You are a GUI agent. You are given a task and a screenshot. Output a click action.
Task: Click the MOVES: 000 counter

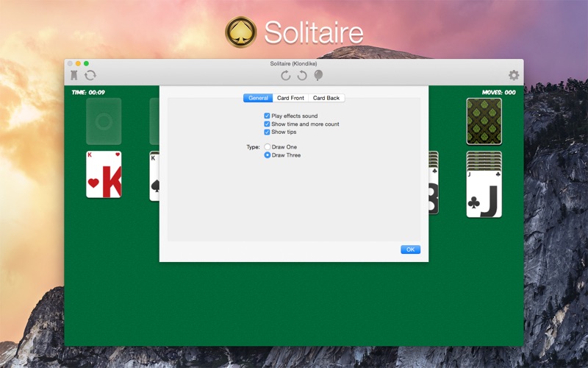click(499, 93)
